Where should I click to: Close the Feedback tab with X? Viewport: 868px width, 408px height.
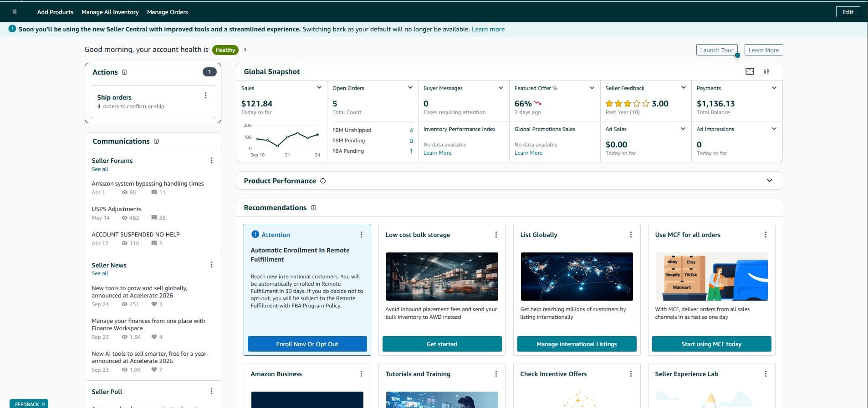coord(43,404)
